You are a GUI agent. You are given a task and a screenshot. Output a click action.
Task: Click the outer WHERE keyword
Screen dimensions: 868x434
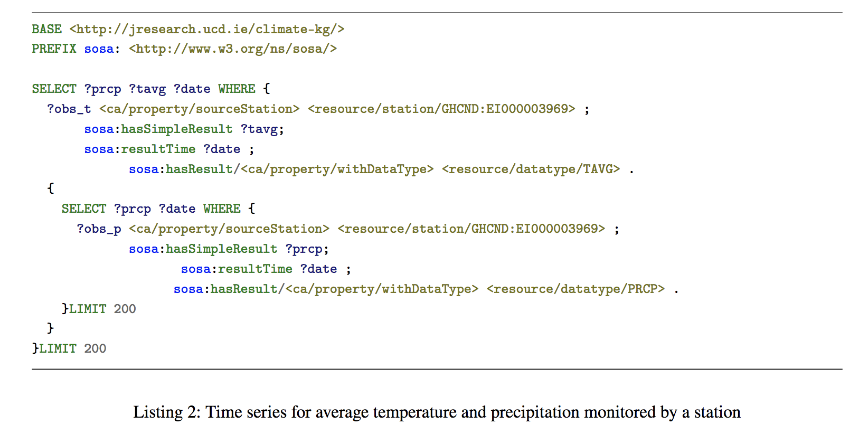[237, 89]
